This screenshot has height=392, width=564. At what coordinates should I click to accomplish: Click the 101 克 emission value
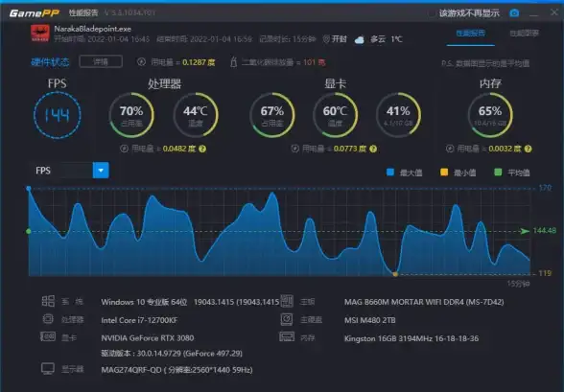(315, 62)
